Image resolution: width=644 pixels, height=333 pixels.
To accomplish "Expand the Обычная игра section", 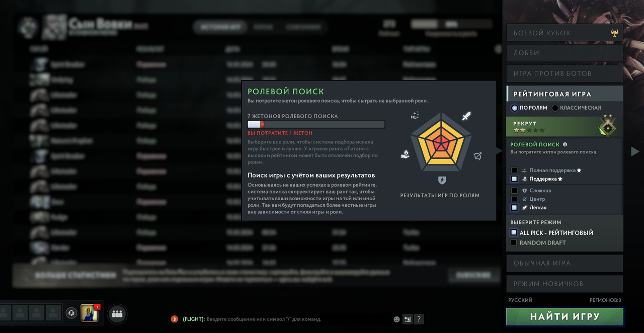I will 565,263.
